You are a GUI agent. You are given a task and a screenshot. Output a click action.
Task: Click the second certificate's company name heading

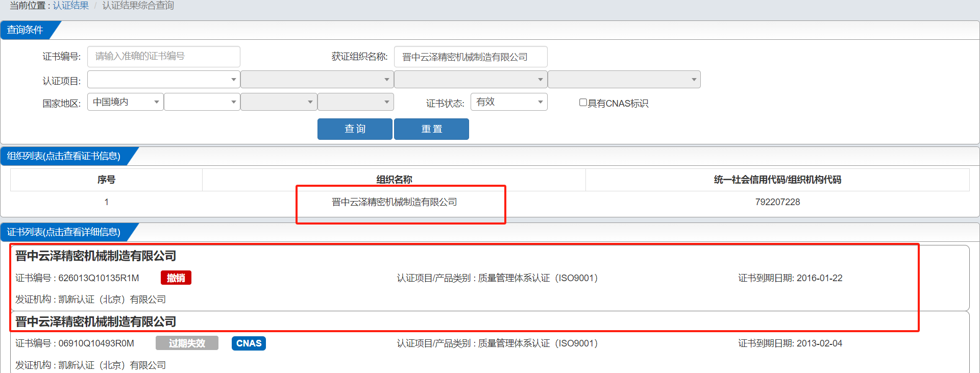click(95, 322)
